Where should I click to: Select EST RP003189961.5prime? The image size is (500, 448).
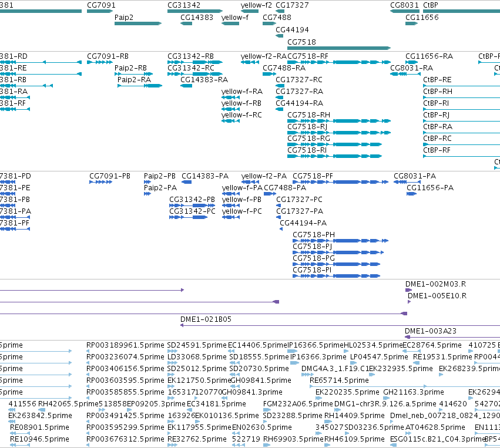point(88,351)
